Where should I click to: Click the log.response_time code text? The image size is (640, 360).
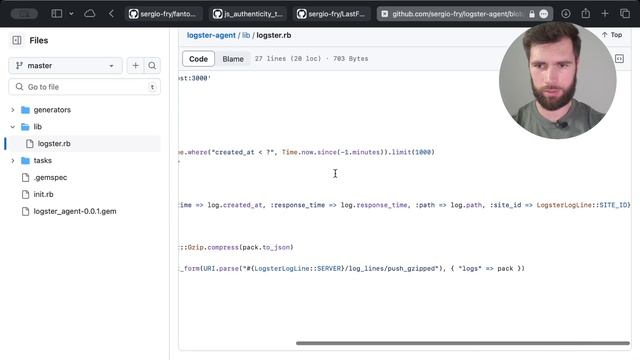(373, 205)
